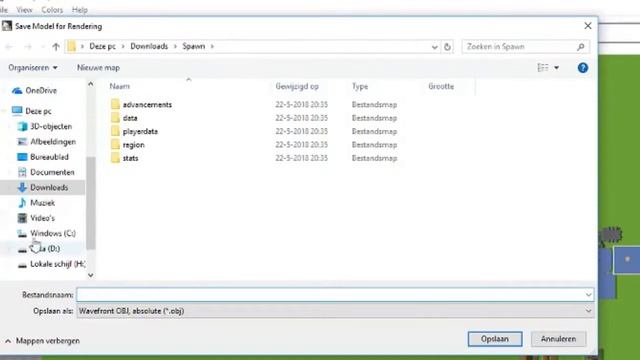Expand breadcrumb chevron after Deze pc
The image size is (640, 360).
pos(123,47)
